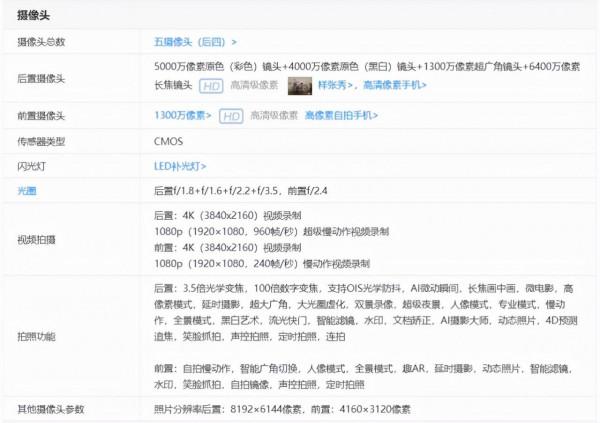Click the 传感器类型 row label
600x423 pixels.
tap(41, 141)
